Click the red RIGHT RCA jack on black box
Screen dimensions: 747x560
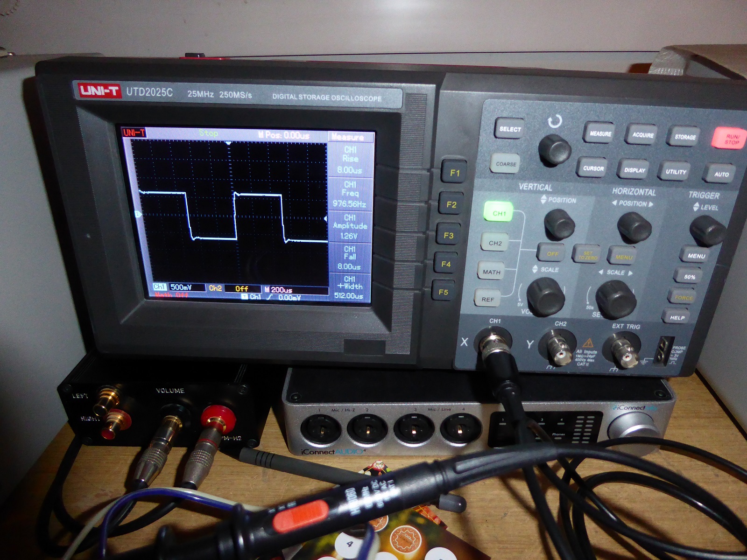114,424
